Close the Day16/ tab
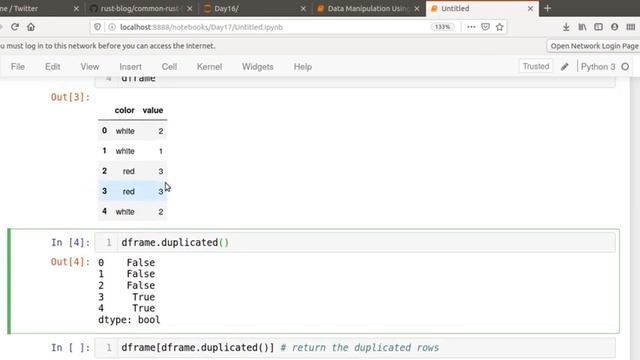Screen dimensions: 640x360 click(303, 8)
